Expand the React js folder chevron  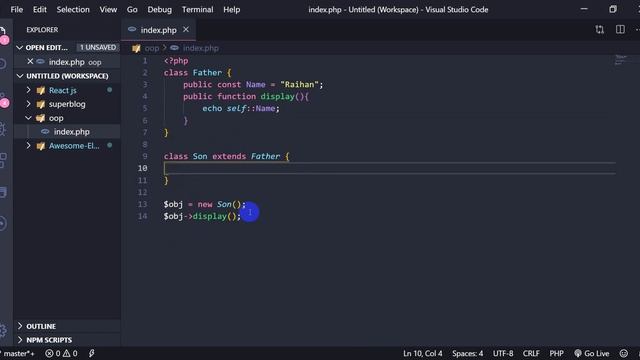(x=28, y=90)
